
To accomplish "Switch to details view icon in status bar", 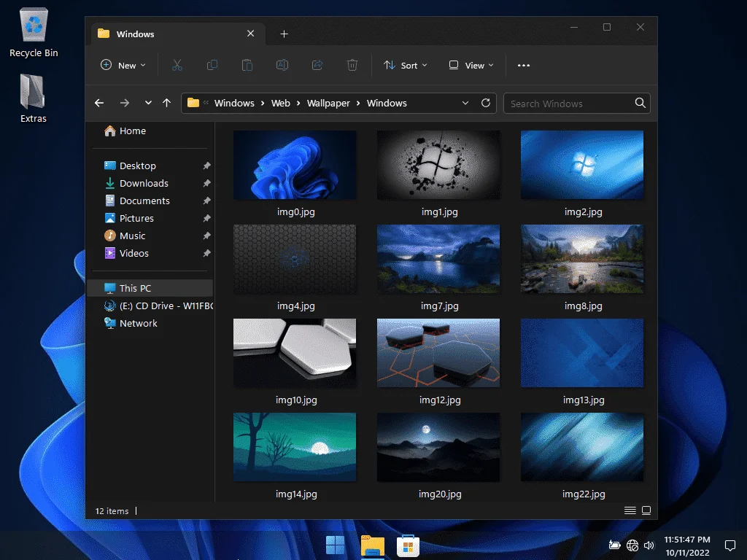I will tap(630, 510).
